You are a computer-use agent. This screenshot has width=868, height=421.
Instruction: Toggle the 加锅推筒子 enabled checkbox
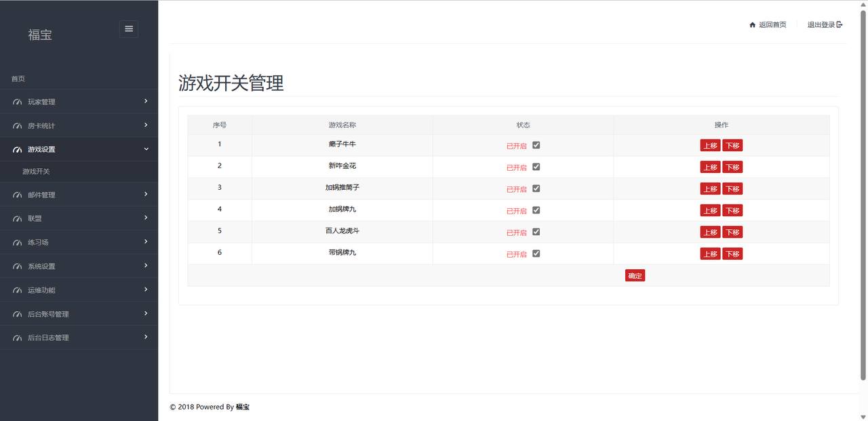(x=536, y=188)
